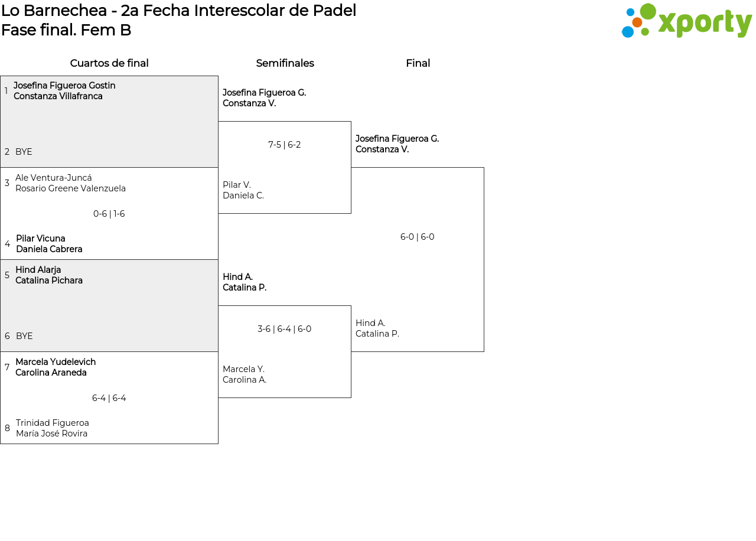
Task: Click the xporty logo
Action: [x=686, y=22]
